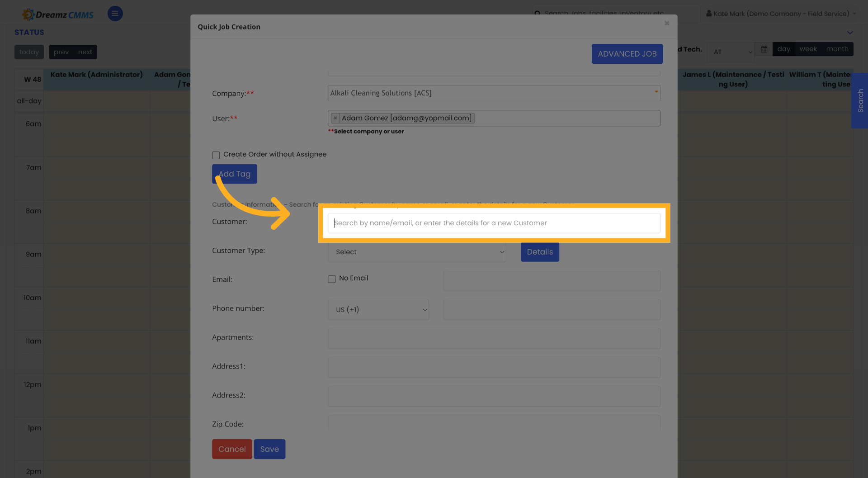Click the search magnifier icon in the header
This screenshot has height=478, width=868.
point(538,14)
